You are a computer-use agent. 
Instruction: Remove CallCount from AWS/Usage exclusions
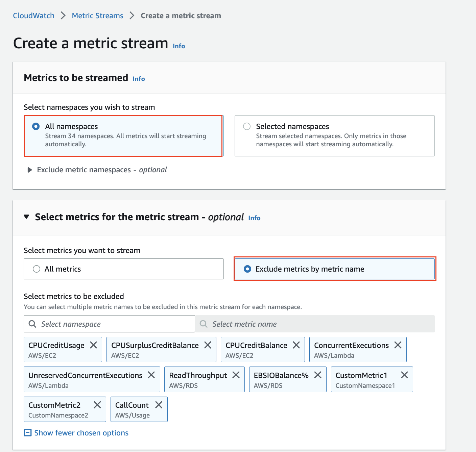[x=159, y=405]
